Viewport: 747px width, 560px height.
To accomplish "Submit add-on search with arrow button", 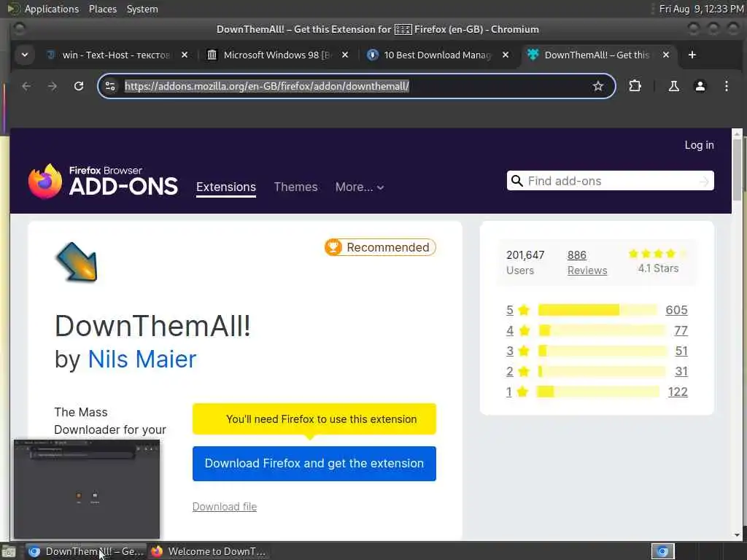I will coord(704,181).
